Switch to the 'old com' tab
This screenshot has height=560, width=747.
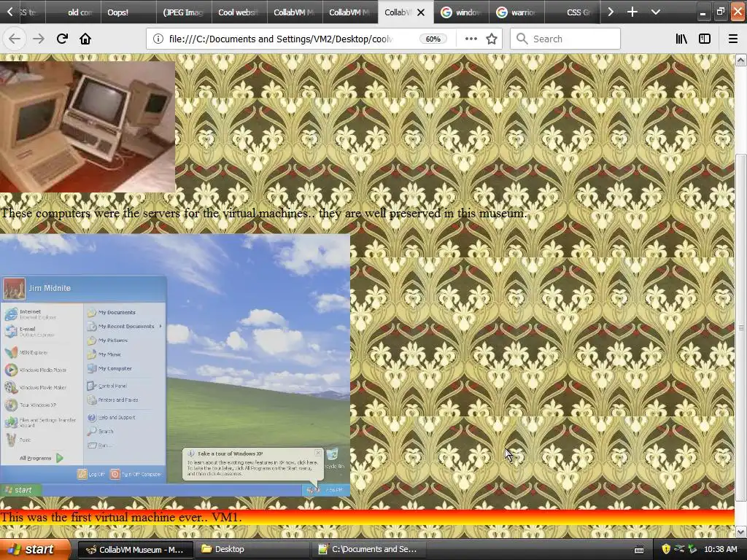click(74, 12)
